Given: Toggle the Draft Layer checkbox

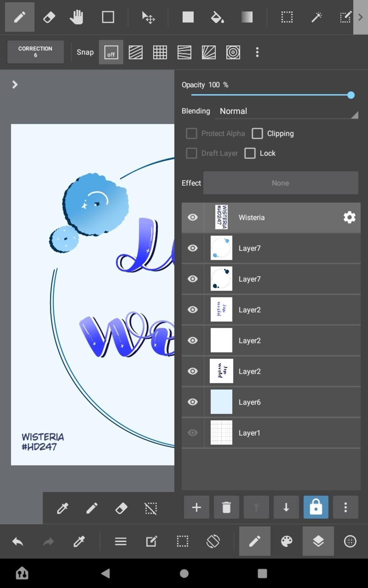Looking at the screenshot, I should [192, 153].
